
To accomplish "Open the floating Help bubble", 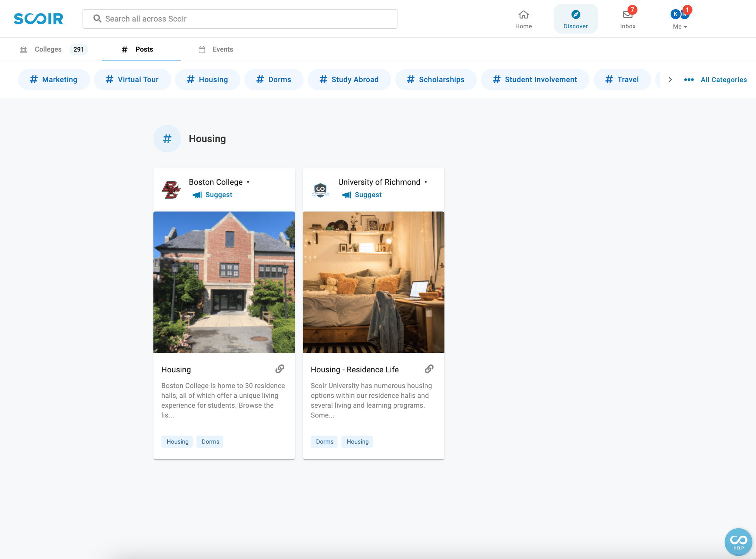I will click(x=738, y=542).
